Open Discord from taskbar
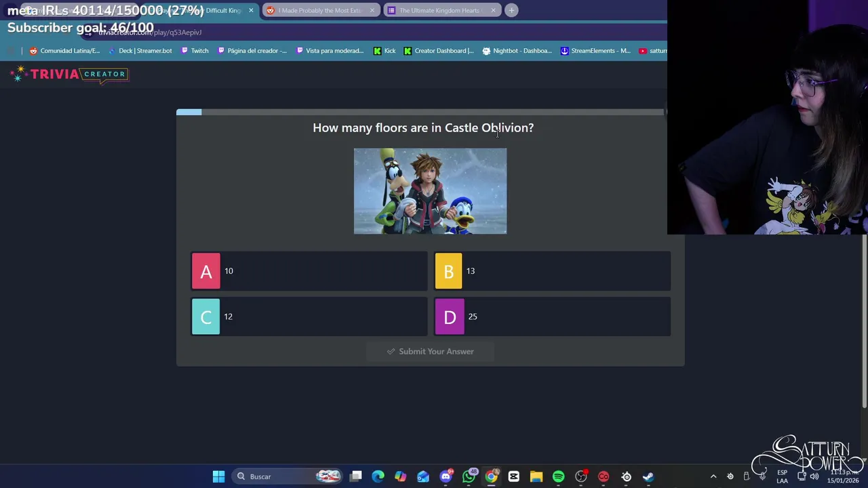The height and width of the screenshot is (488, 868). click(446, 476)
